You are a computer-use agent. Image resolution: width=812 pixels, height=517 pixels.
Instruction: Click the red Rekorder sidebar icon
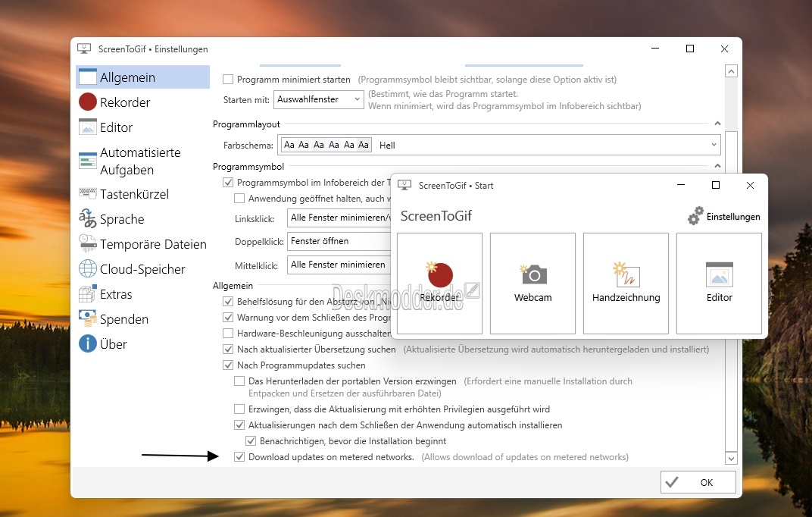pyautogui.click(x=88, y=102)
